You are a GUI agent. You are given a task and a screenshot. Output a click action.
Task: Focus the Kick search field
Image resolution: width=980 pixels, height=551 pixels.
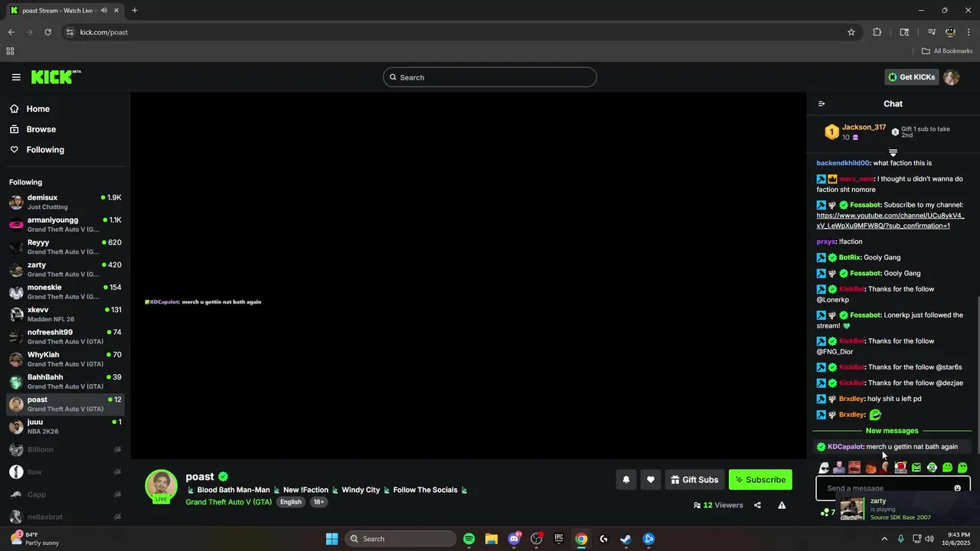point(490,77)
